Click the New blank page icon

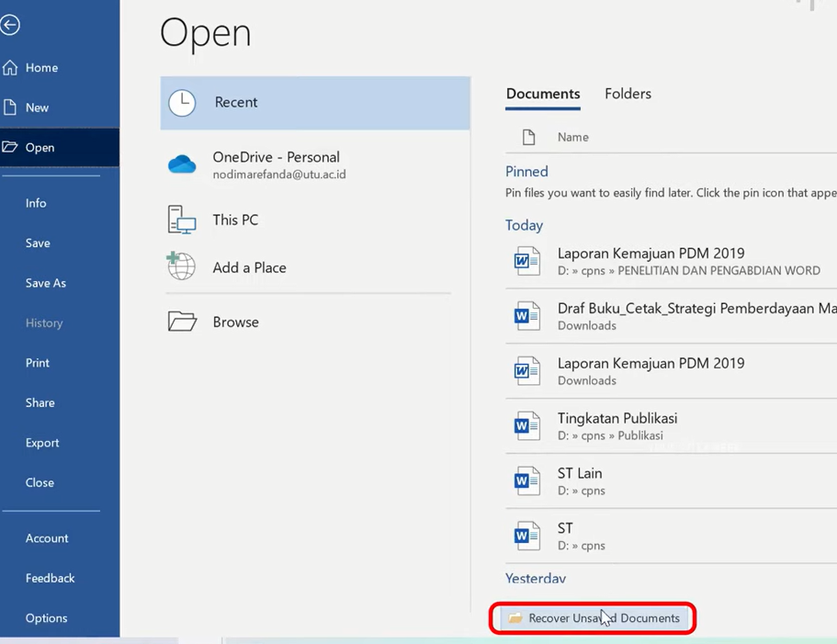tap(9, 107)
